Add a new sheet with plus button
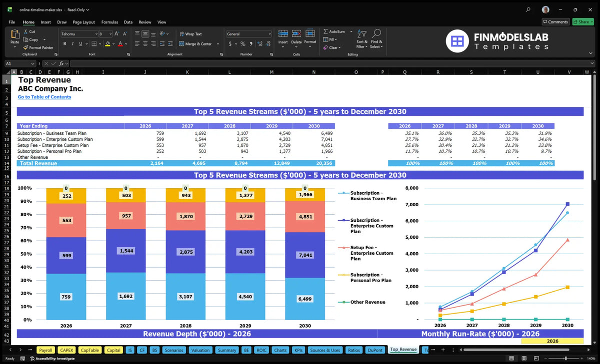This screenshot has width=600, height=364. 443,350
